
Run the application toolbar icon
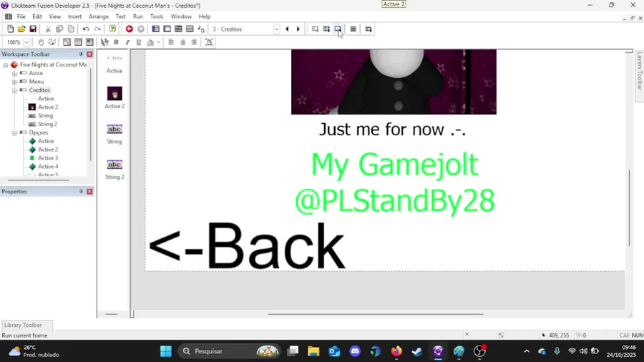point(326,29)
